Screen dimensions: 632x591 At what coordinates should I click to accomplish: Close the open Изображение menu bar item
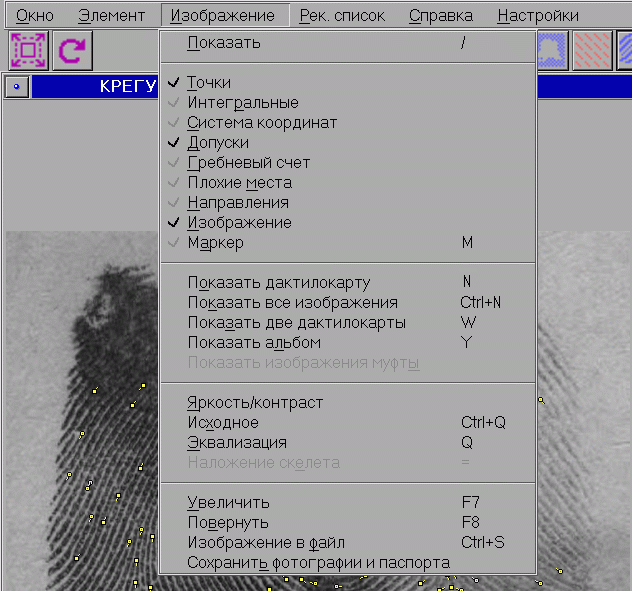point(223,15)
